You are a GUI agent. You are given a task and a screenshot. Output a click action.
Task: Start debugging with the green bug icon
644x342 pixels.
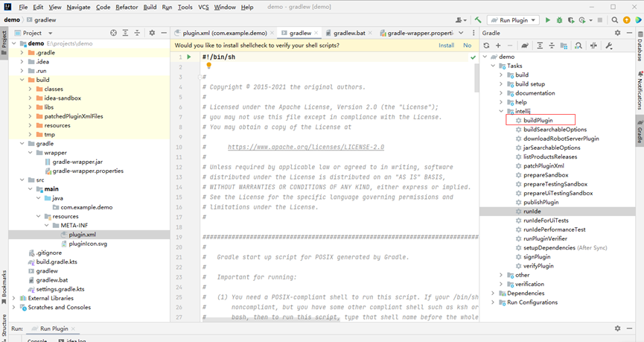click(559, 19)
